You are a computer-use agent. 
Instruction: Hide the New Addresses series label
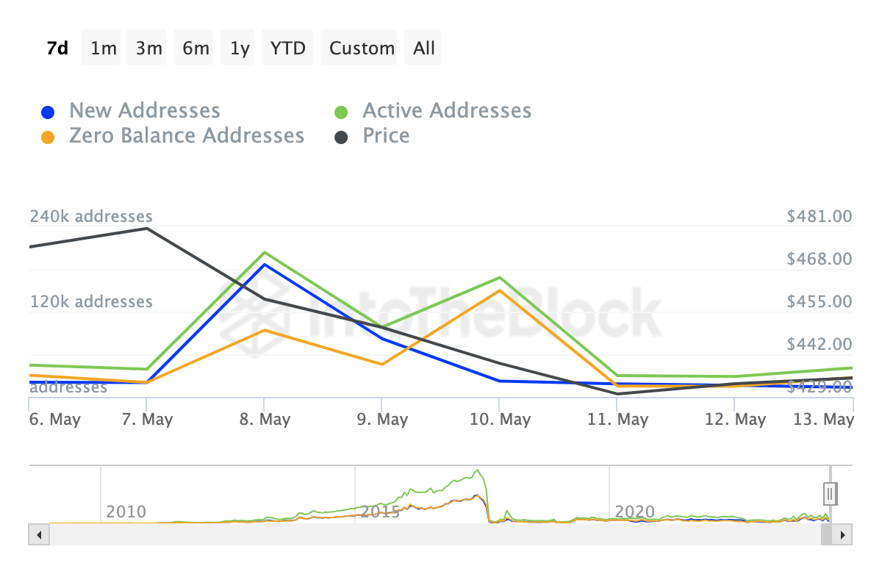point(145,111)
